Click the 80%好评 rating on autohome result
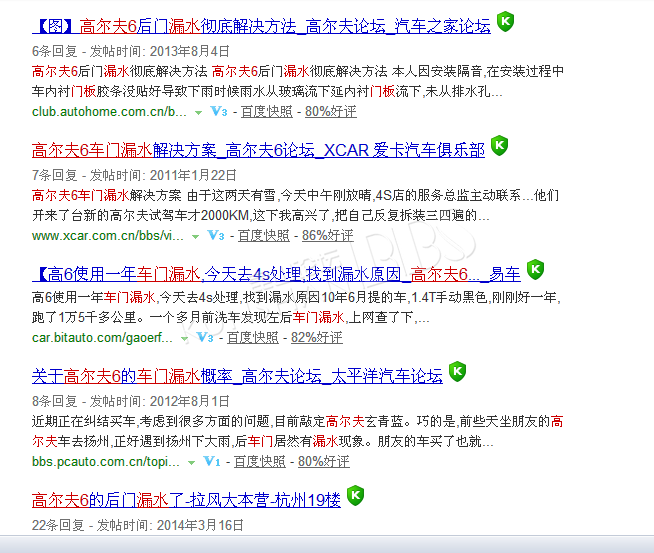 (x=331, y=111)
